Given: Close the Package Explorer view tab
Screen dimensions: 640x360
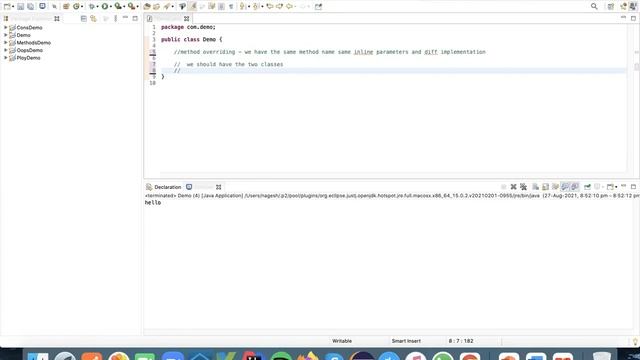Looking at the screenshot, I should click(x=57, y=18).
